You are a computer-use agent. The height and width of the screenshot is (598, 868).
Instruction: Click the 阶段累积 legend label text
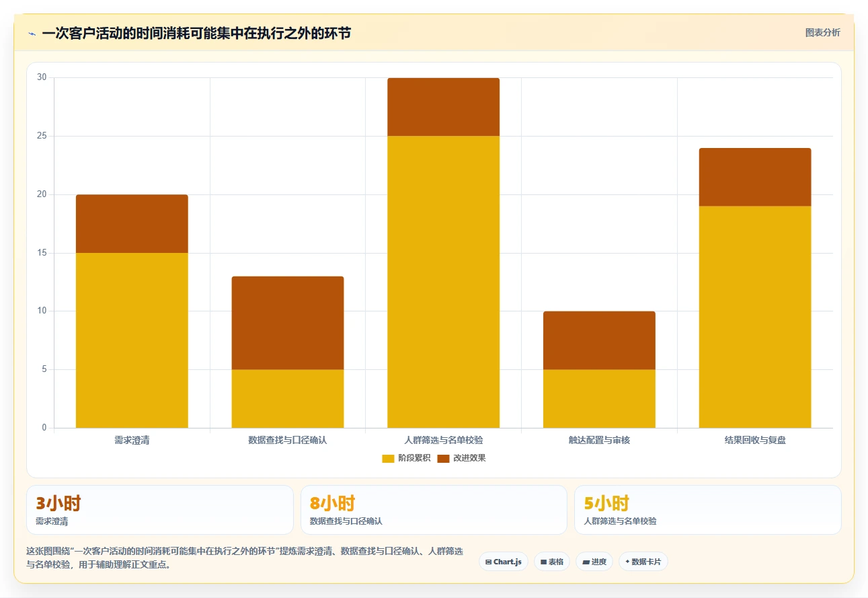click(x=413, y=458)
